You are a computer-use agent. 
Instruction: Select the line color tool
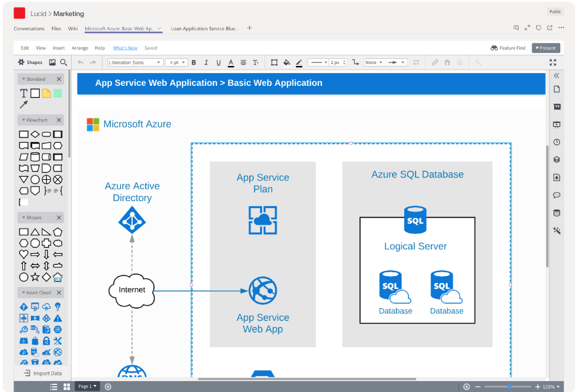click(x=299, y=62)
